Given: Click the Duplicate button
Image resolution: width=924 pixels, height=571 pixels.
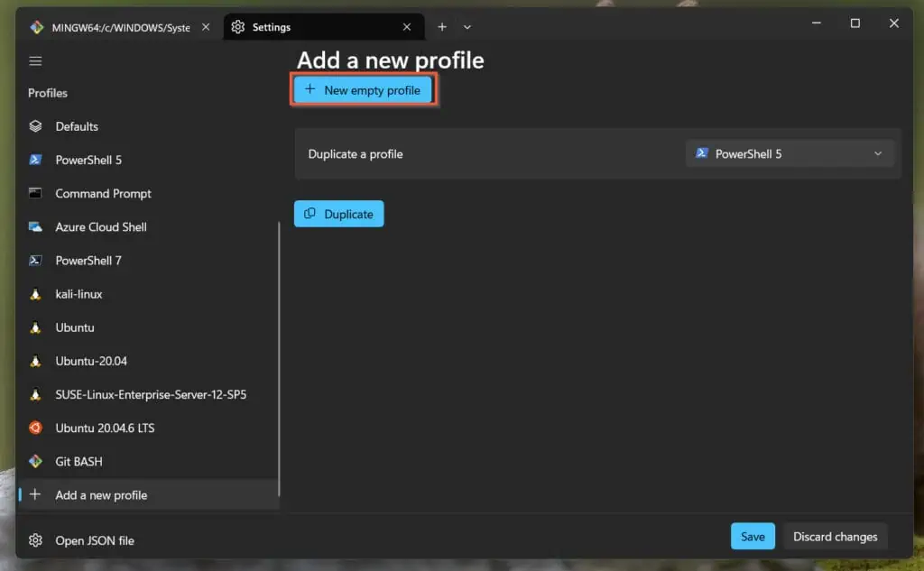Looking at the screenshot, I should point(339,214).
